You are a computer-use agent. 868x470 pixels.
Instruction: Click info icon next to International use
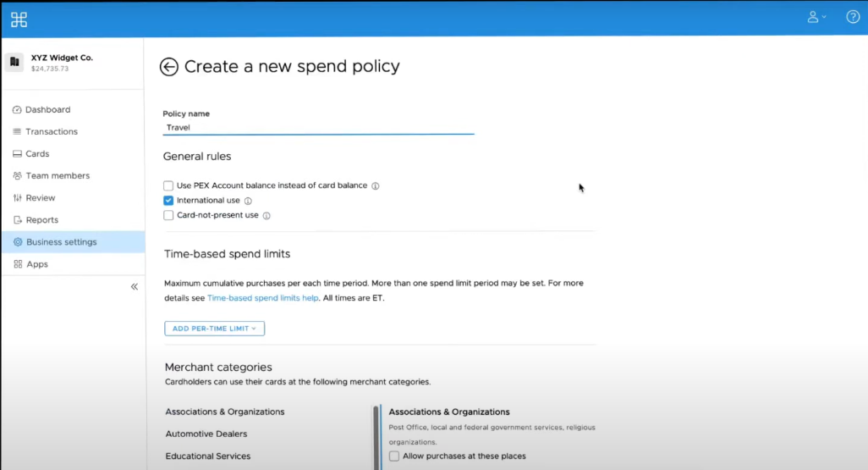[x=248, y=202]
